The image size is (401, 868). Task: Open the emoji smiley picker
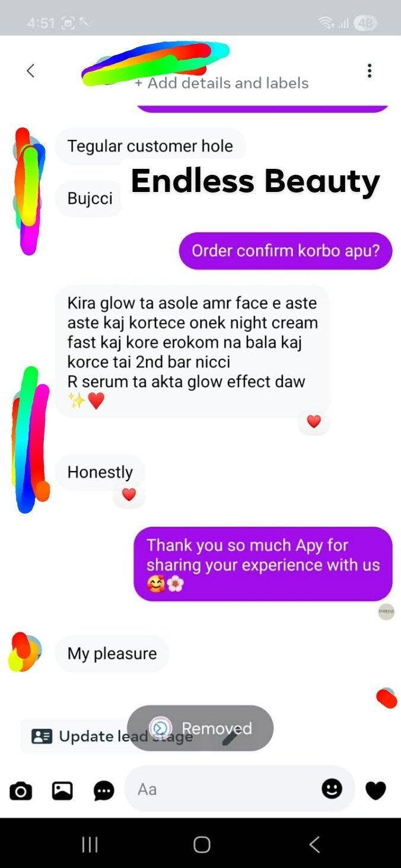click(x=332, y=789)
